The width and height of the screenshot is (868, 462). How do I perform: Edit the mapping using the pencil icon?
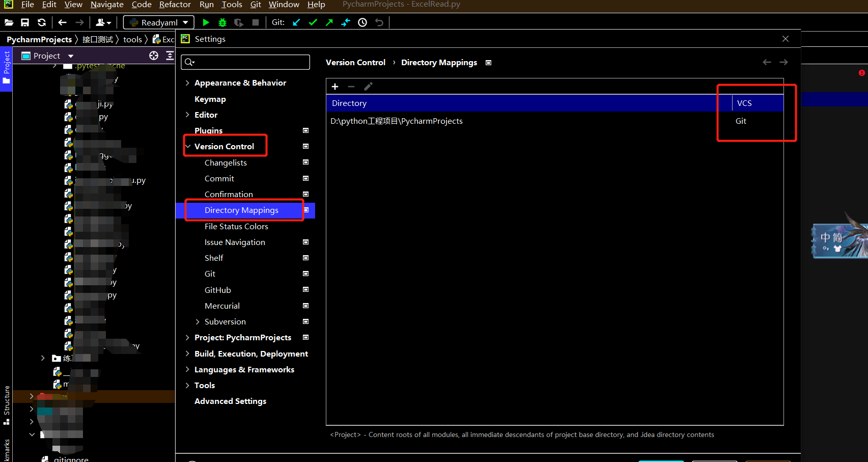(x=368, y=86)
